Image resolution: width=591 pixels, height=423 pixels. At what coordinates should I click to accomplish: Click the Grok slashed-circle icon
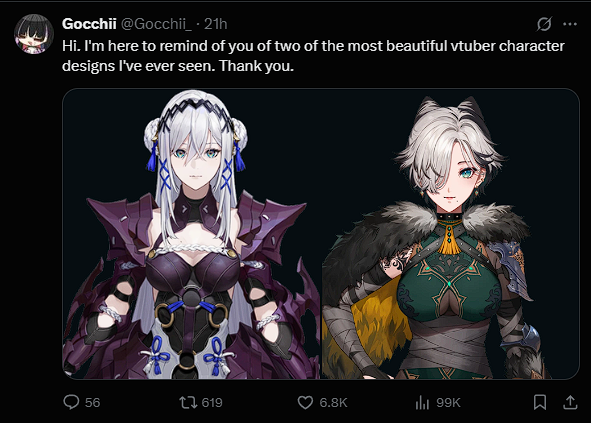pyautogui.click(x=544, y=24)
